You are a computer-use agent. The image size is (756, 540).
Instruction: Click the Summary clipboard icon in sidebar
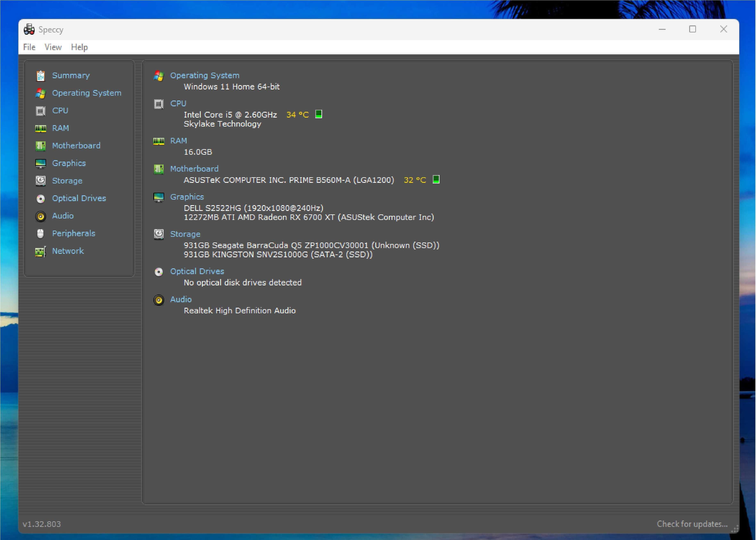pyautogui.click(x=41, y=76)
